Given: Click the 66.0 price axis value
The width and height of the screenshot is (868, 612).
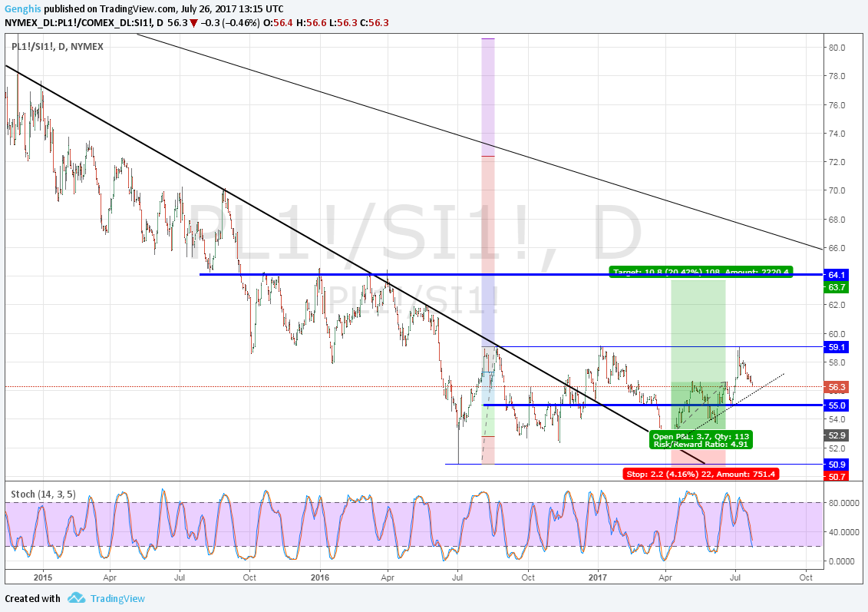Looking at the screenshot, I should 837,248.
